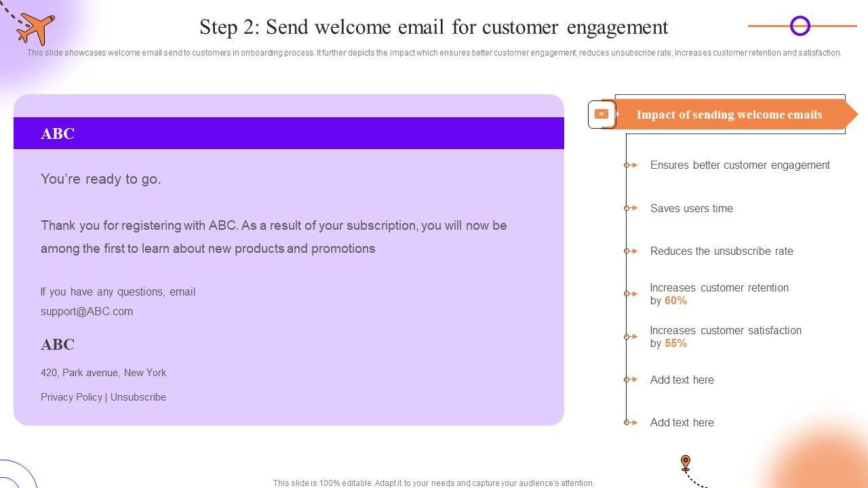The height and width of the screenshot is (488, 868).
Task: Select the 420, Park avenue address text
Action: tap(103, 373)
